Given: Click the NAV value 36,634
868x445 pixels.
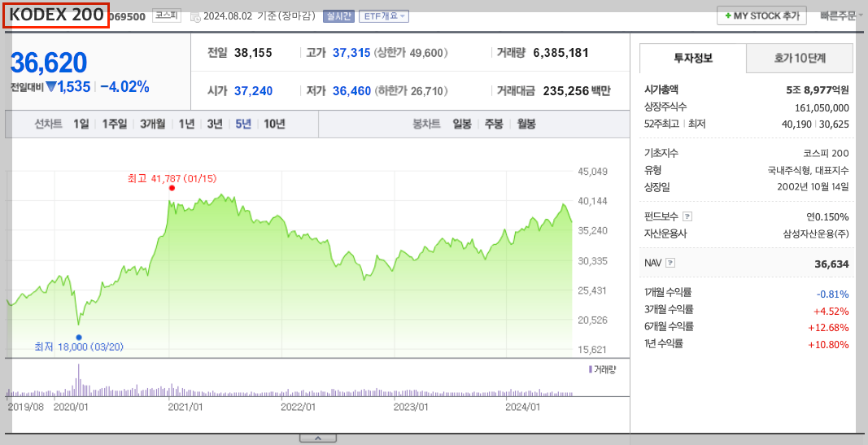Looking at the screenshot, I should [x=831, y=264].
